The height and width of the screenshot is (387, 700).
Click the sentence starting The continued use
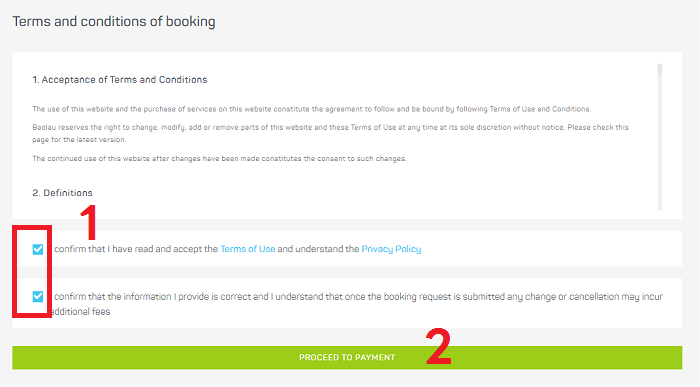point(219,158)
